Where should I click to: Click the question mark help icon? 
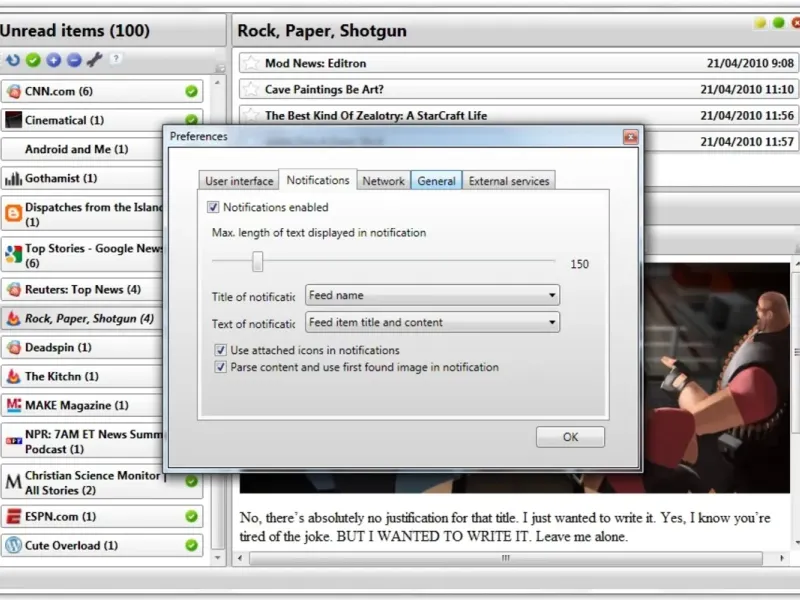pyautogui.click(x=116, y=59)
